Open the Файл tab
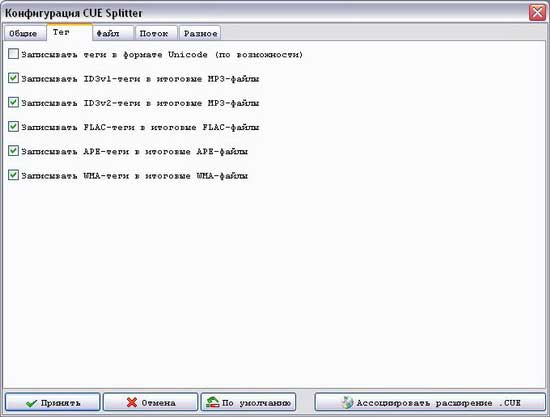 (113, 33)
